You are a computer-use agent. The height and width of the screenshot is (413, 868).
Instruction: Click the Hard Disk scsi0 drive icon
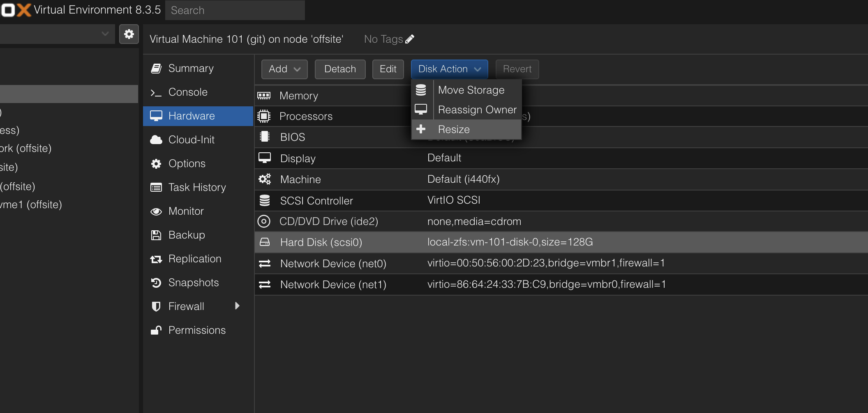pyautogui.click(x=265, y=242)
